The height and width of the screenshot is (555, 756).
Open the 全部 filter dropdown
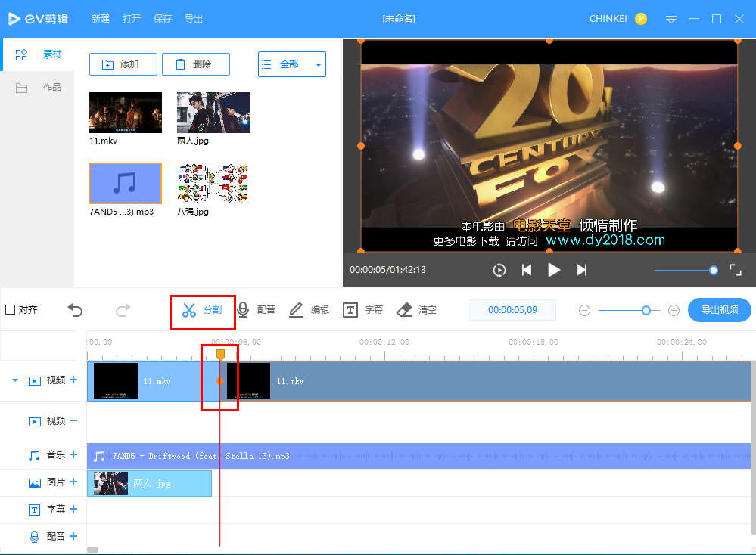[291, 64]
